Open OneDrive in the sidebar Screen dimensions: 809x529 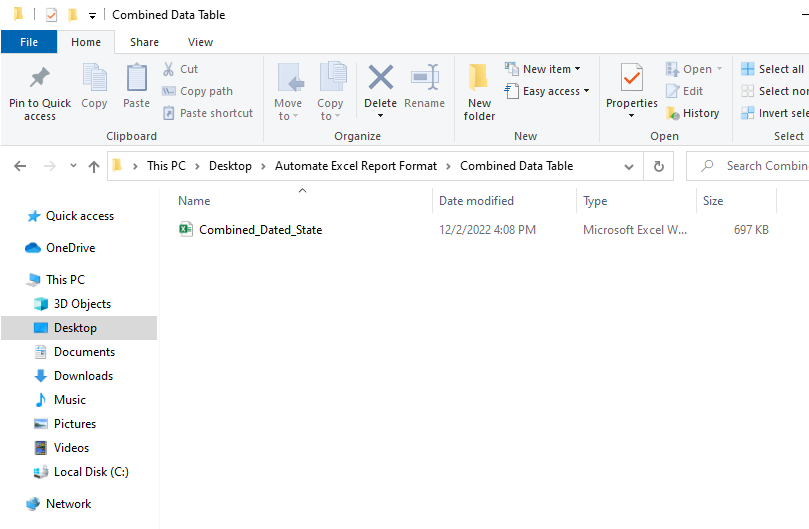(x=61, y=248)
